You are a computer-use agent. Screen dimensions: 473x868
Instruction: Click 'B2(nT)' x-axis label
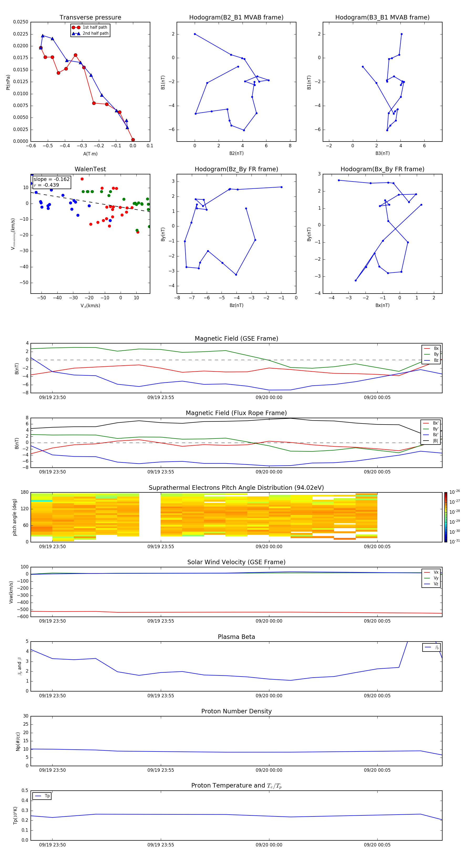coord(236,153)
